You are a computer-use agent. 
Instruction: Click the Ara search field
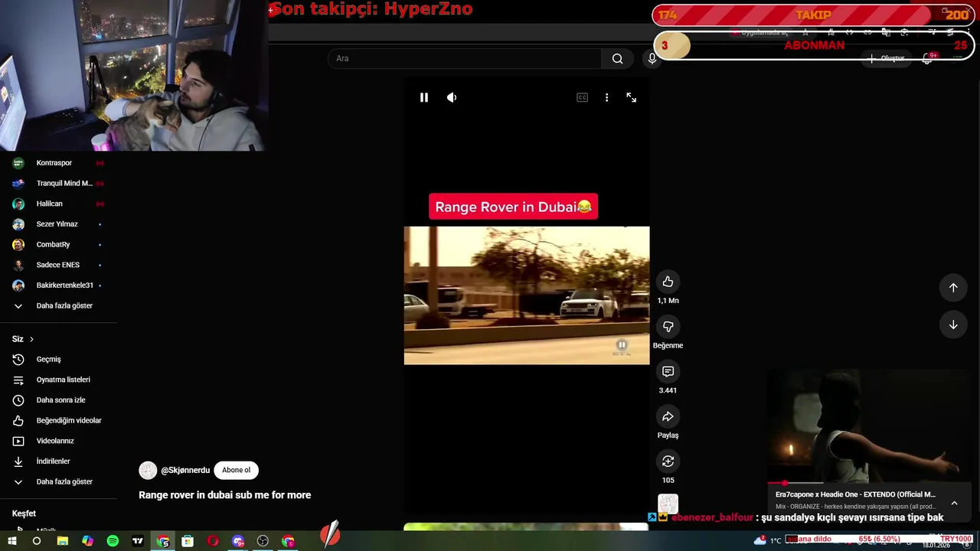(465, 59)
